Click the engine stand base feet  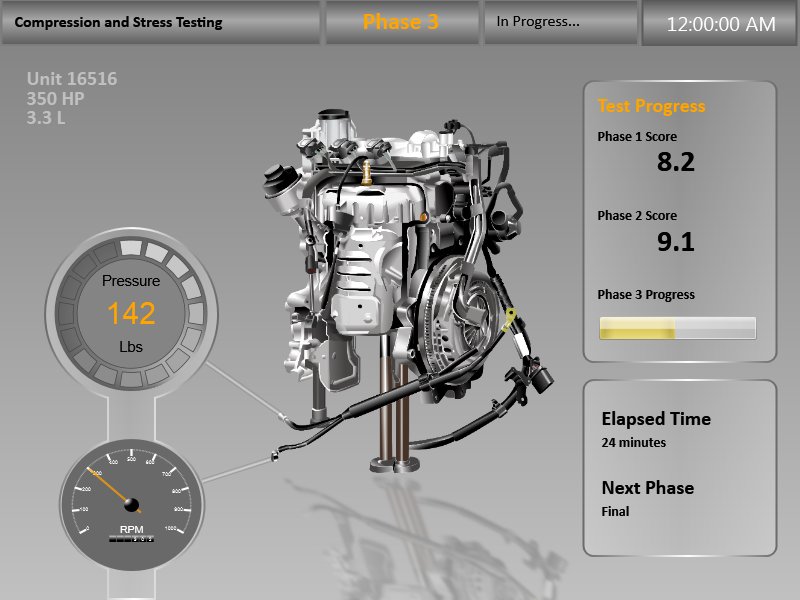[395, 465]
